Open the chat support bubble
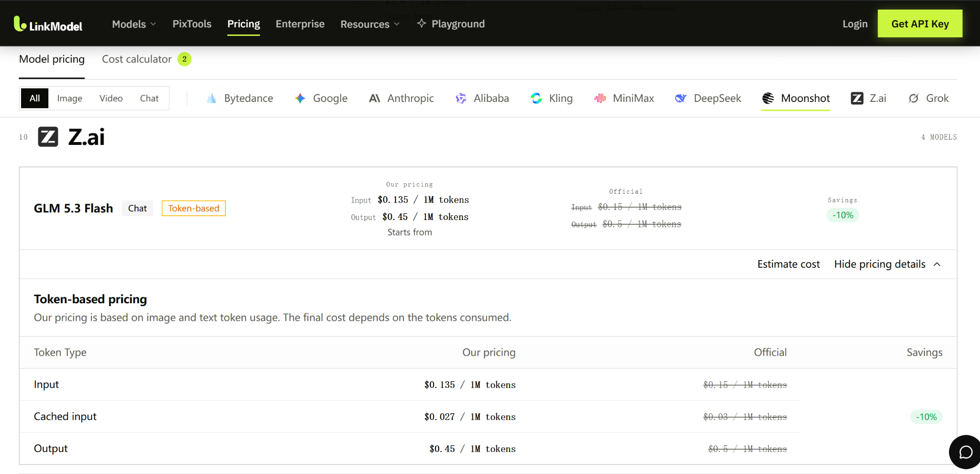 [965, 452]
